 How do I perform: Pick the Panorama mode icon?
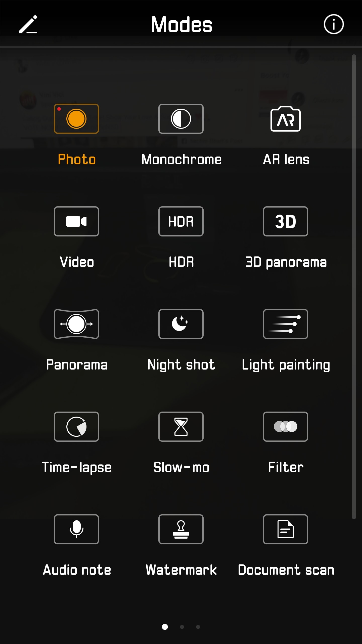[x=76, y=324]
